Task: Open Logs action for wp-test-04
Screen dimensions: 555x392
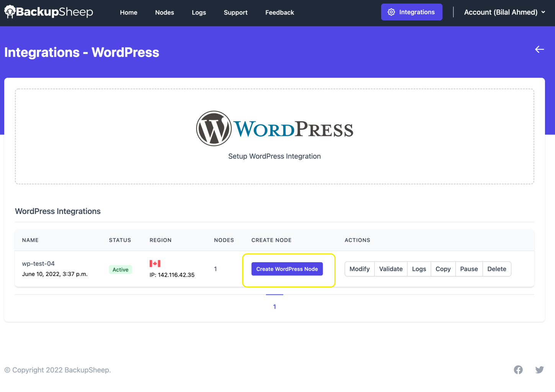Action: click(x=419, y=269)
